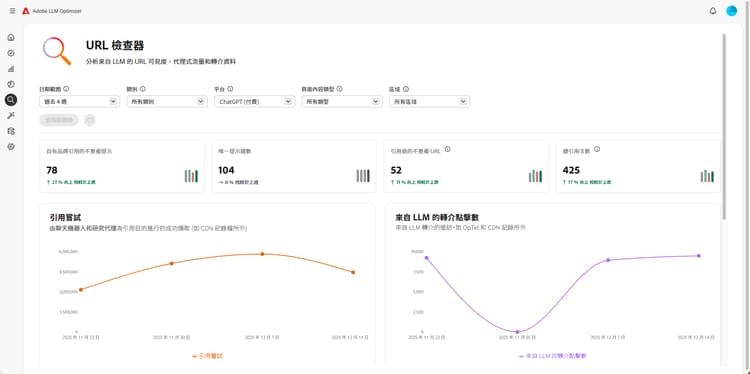The image size is (750, 374).
Task: Open the 平台 dropdown showing ChatGPT (付費)
Action: point(254,101)
